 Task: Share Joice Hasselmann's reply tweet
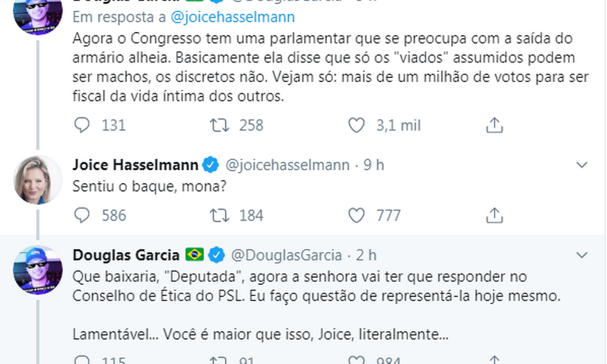tap(494, 215)
